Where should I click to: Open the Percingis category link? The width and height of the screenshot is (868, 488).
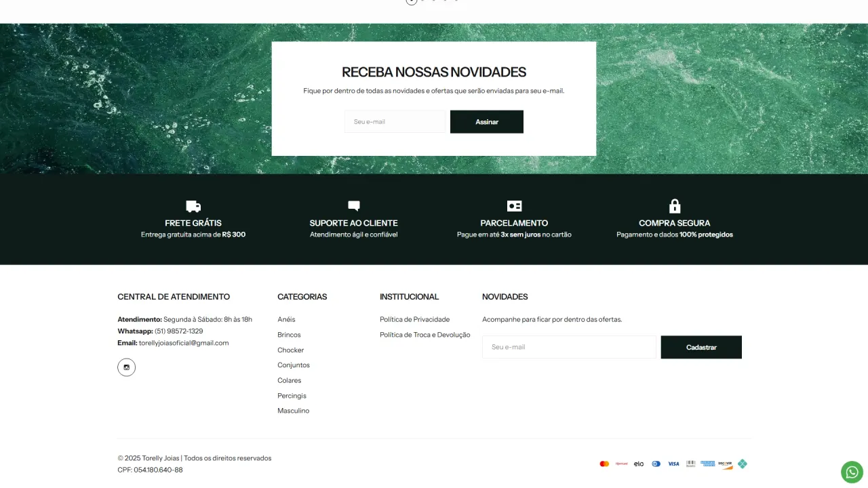point(292,396)
